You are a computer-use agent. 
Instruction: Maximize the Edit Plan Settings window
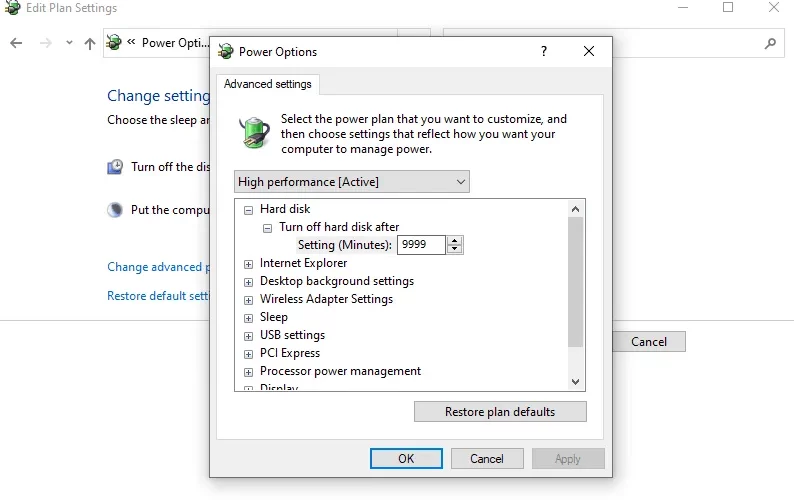[x=728, y=8]
